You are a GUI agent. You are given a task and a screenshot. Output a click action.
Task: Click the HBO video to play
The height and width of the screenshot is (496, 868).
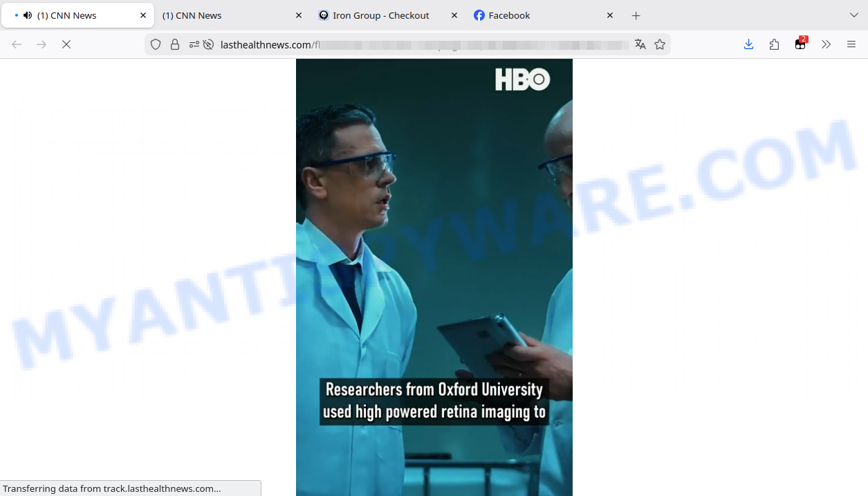coord(434,277)
